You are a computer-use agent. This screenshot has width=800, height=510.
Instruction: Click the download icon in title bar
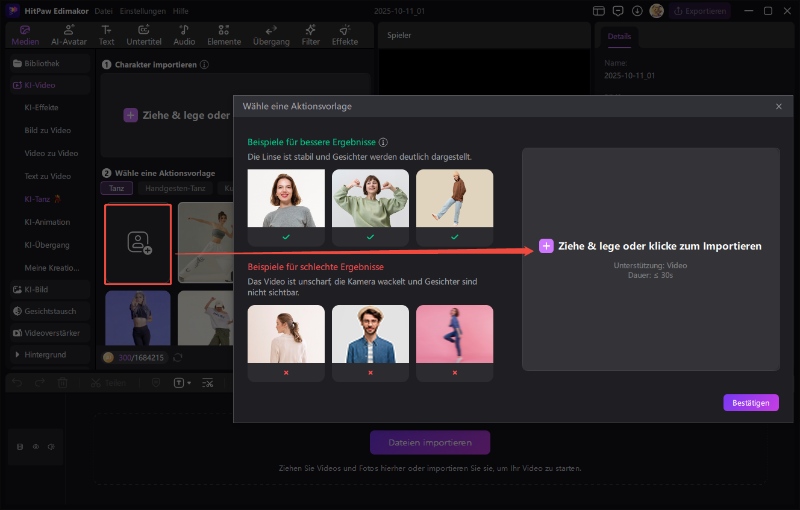638,11
